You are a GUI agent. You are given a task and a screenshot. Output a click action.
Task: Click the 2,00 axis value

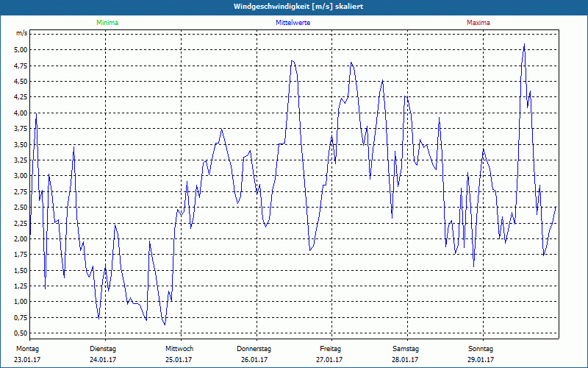(21, 238)
